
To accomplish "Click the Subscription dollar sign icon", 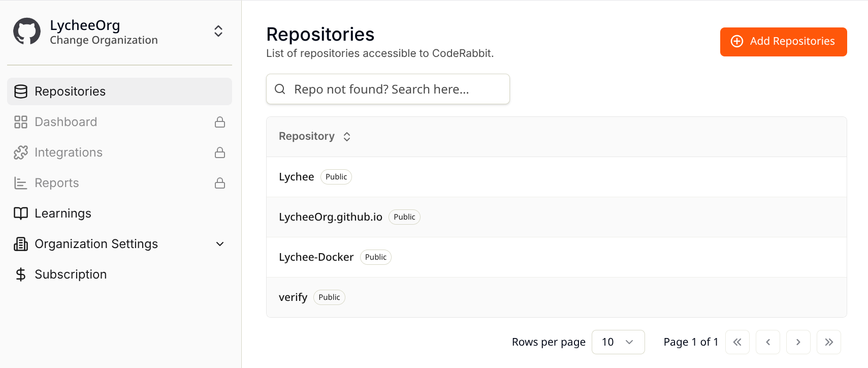I will tap(21, 274).
